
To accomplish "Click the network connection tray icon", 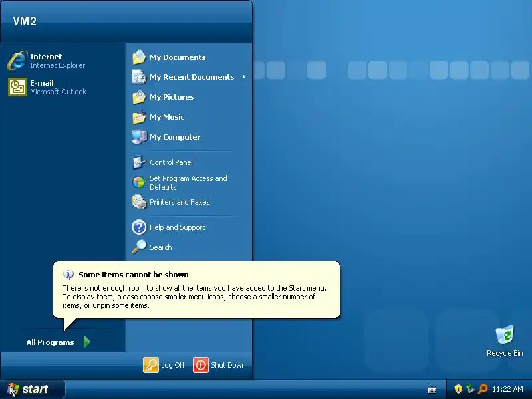I will click(470, 388).
